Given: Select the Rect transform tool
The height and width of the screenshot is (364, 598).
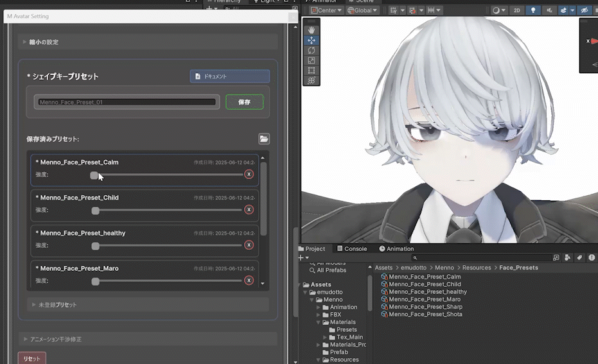Looking at the screenshot, I should pyautogui.click(x=312, y=71).
